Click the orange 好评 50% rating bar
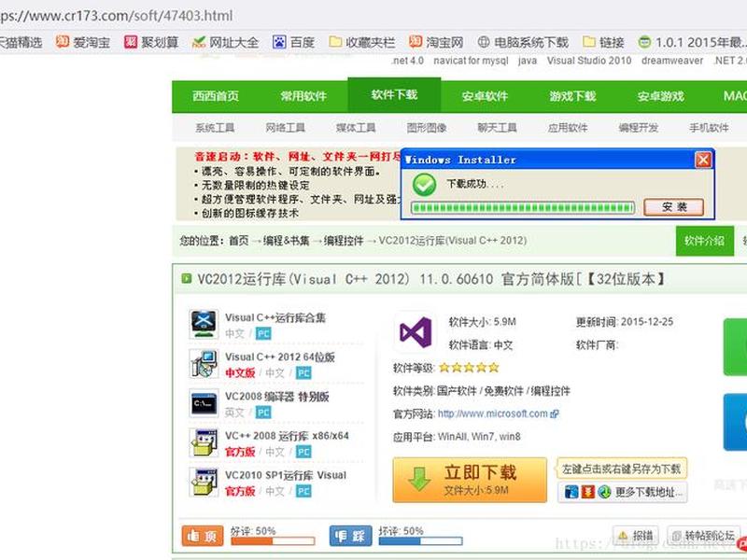Screen dimensions: 747x560 tap(273, 541)
